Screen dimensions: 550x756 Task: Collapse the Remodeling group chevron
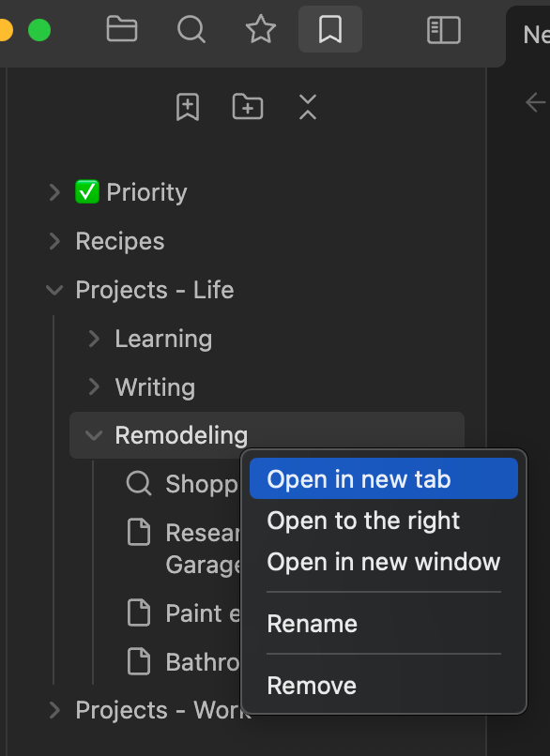94,435
